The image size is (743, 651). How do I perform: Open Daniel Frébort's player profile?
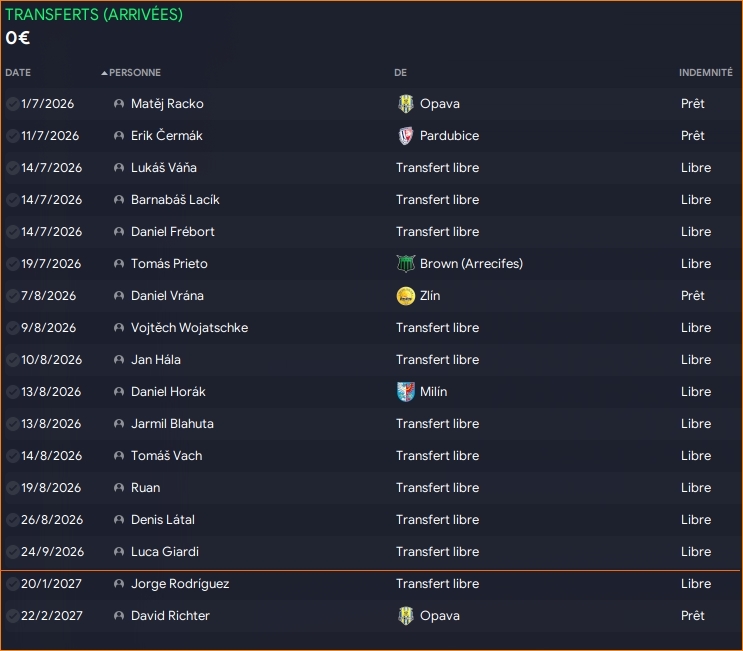click(x=172, y=232)
